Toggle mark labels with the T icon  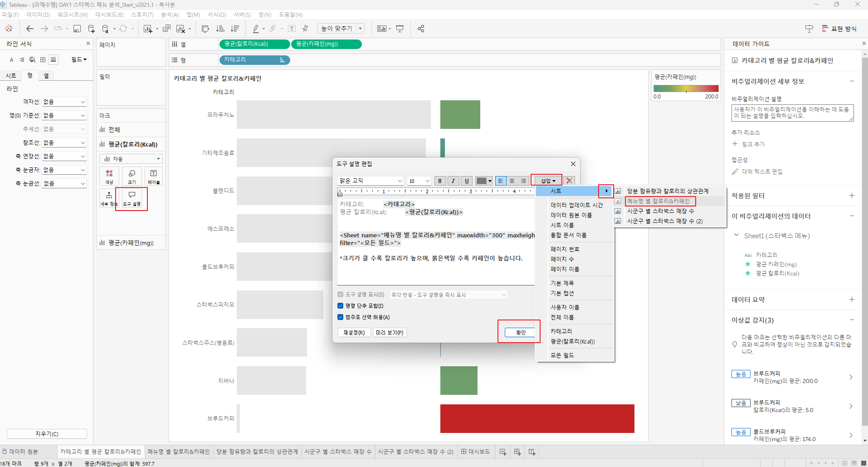(x=292, y=29)
